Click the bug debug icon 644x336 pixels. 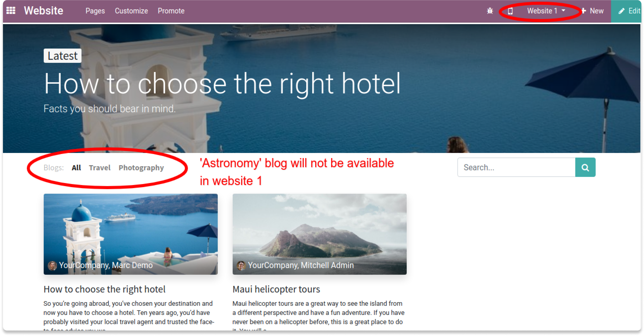pos(490,11)
